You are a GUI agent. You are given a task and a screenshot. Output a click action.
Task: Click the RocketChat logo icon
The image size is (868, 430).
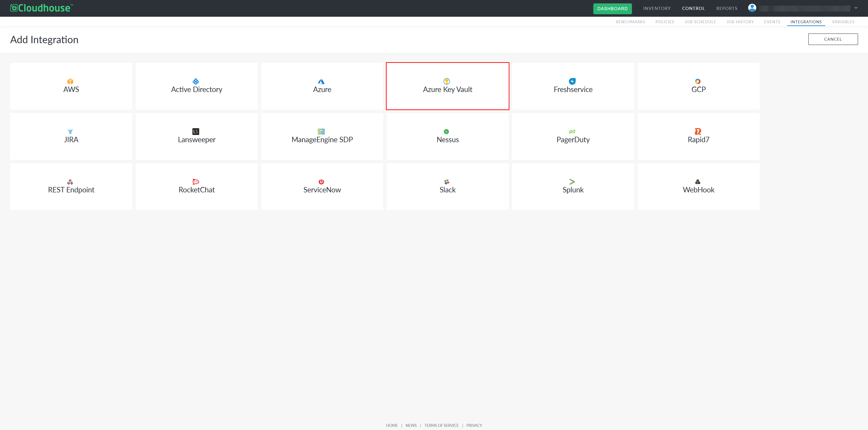pos(196,182)
